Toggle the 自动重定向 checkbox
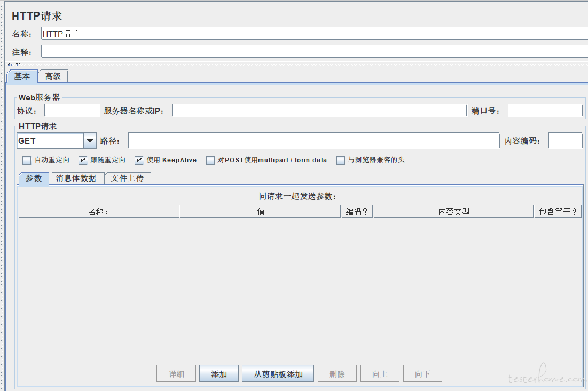The height and width of the screenshot is (391, 588). (27, 160)
